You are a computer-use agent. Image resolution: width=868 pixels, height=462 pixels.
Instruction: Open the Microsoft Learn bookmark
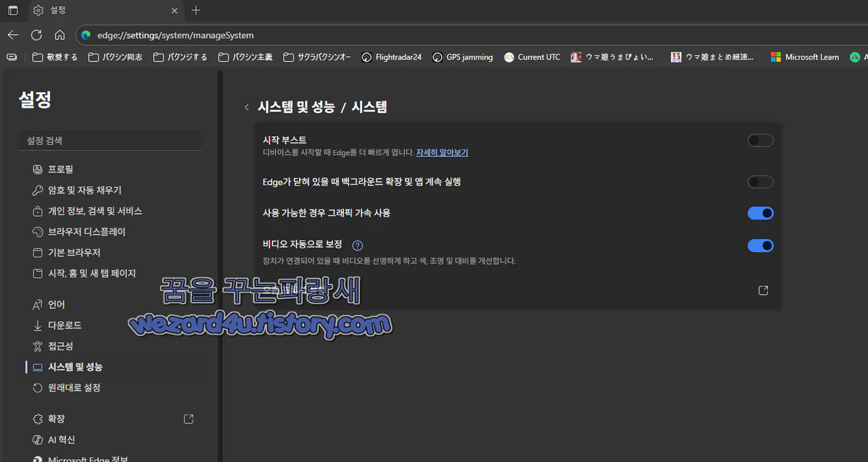pyautogui.click(x=805, y=57)
